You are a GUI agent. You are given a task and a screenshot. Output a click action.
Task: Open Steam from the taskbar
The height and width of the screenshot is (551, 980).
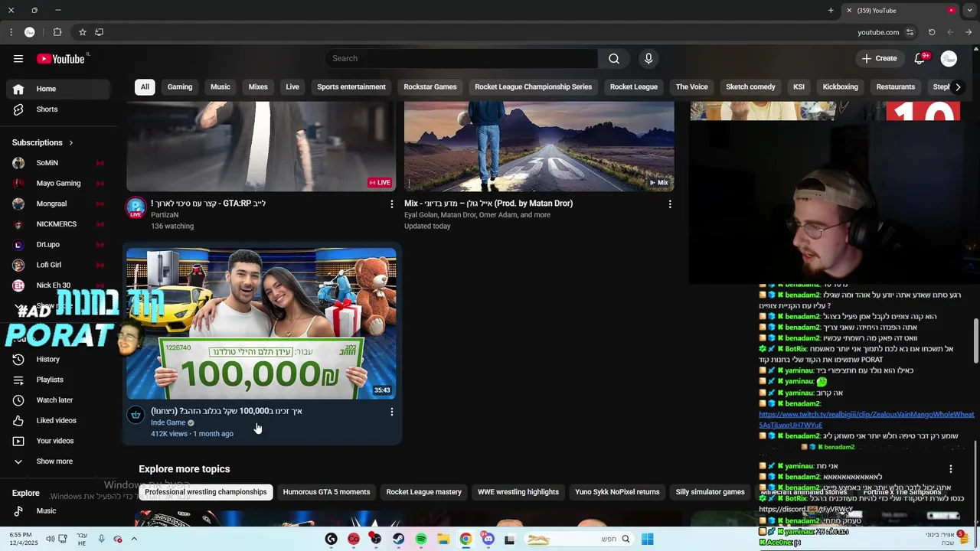tap(398, 539)
